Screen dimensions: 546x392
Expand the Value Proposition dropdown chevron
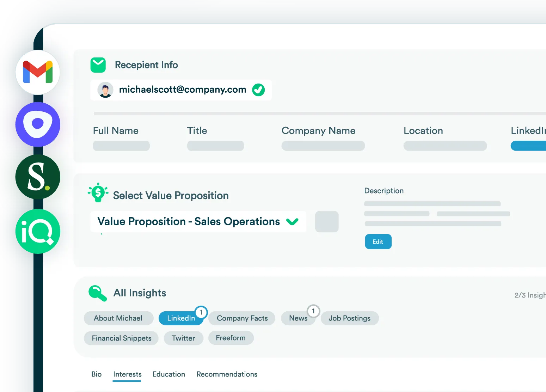(x=292, y=222)
